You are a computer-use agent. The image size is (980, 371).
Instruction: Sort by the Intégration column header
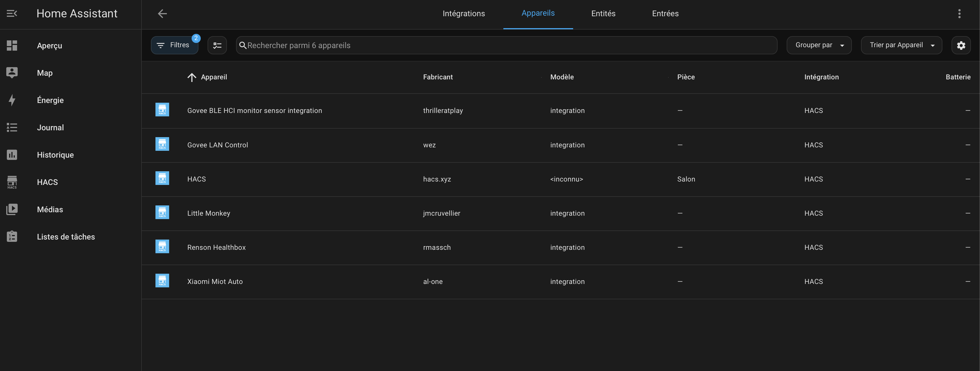821,77
